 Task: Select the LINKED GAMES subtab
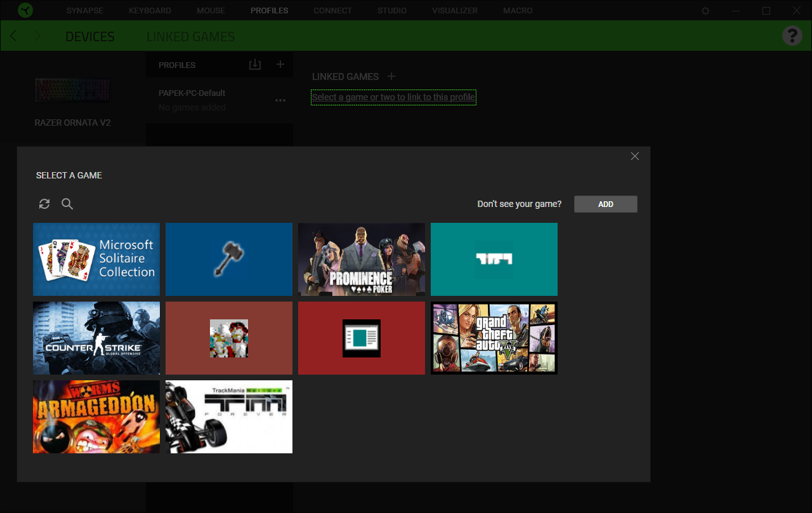point(190,37)
